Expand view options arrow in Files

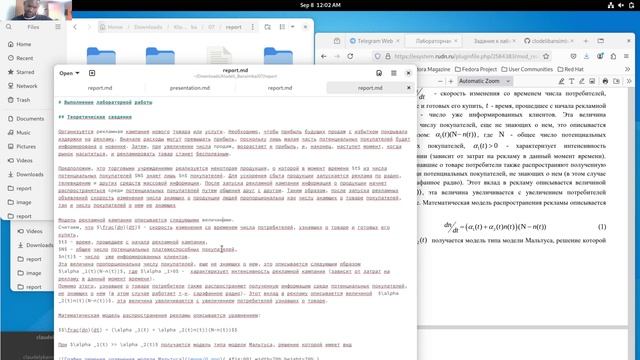click(293, 27)
